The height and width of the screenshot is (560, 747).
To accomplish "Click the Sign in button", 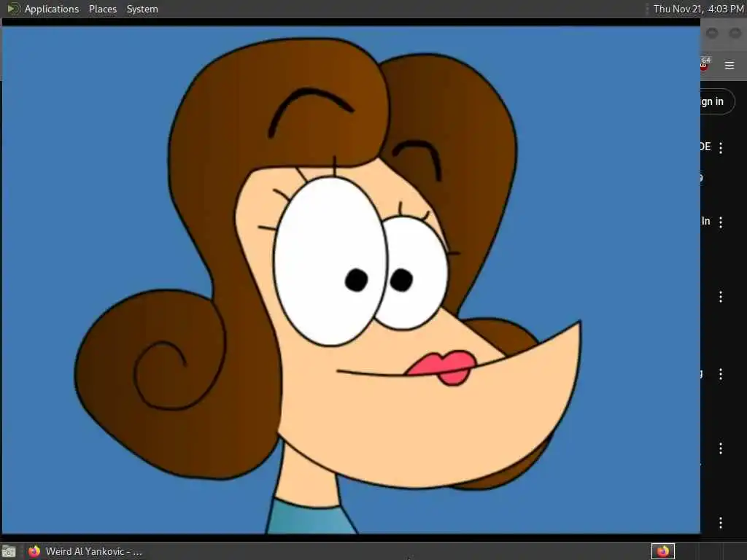I will (x=717, y=101).
